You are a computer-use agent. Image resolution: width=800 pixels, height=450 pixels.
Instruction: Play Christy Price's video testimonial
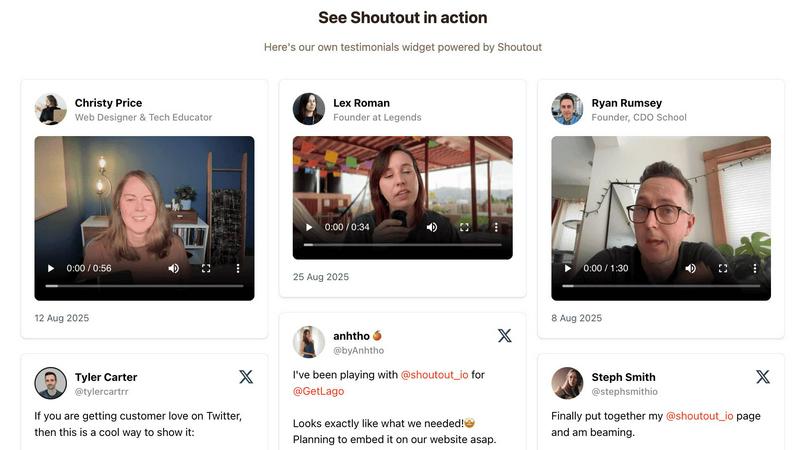point(51,268)
